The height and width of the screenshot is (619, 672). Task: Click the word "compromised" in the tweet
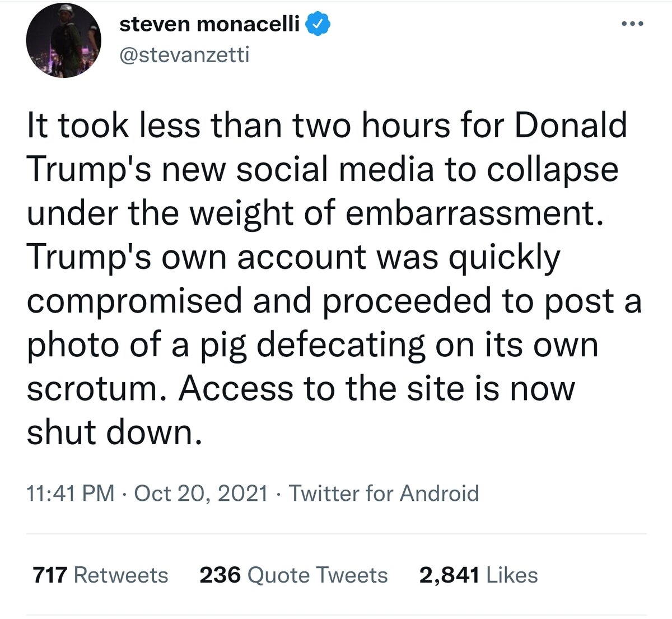[x=135, y=302]
